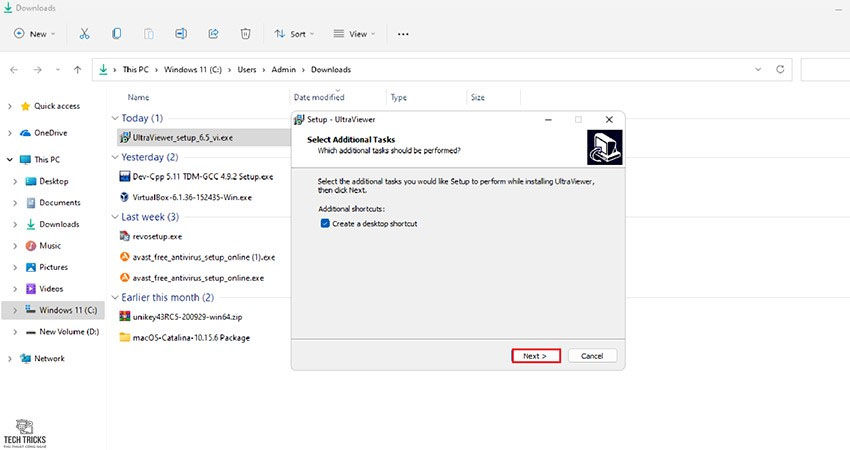Click the Copy icon in toolbar

116,34
